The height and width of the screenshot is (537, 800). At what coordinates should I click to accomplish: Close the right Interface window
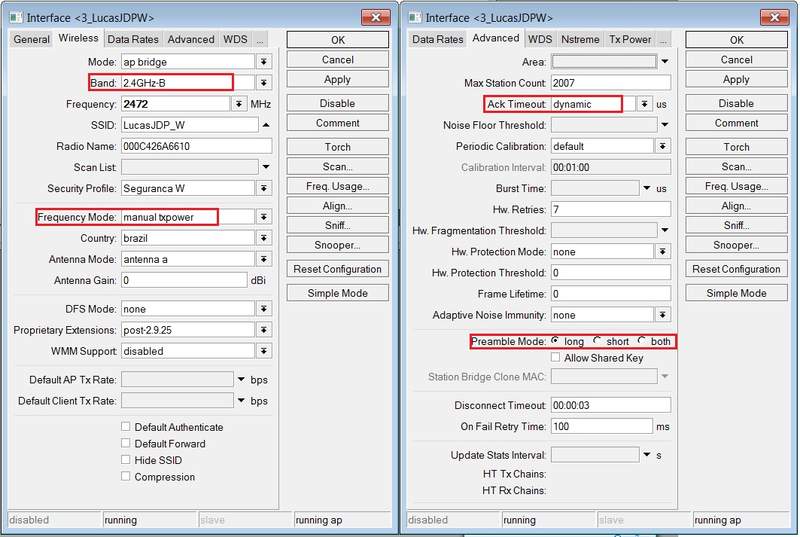pyautogui.click(x=774, y=17)
